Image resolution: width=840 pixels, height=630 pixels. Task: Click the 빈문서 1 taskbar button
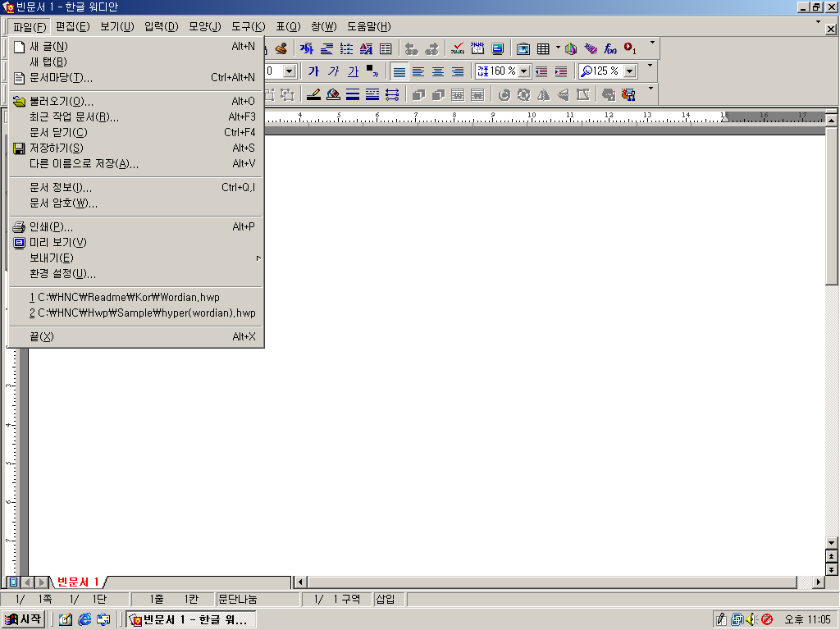192,620
